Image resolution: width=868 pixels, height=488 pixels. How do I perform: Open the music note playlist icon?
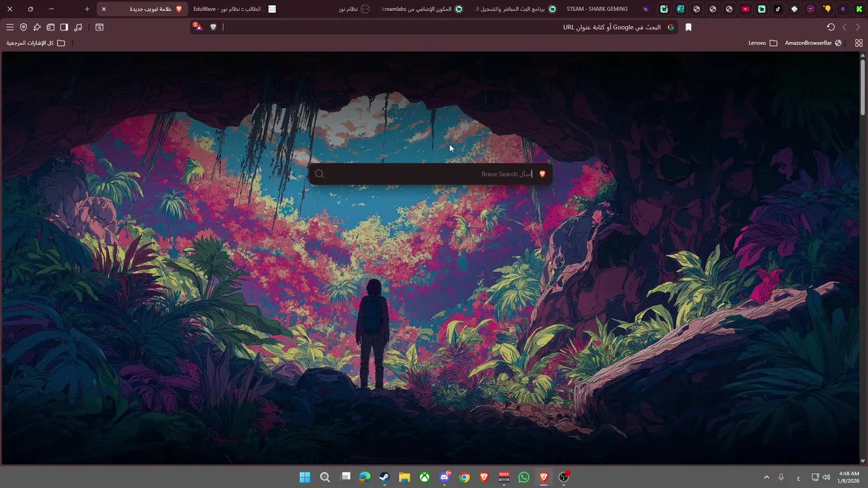(x=78, y=27)
